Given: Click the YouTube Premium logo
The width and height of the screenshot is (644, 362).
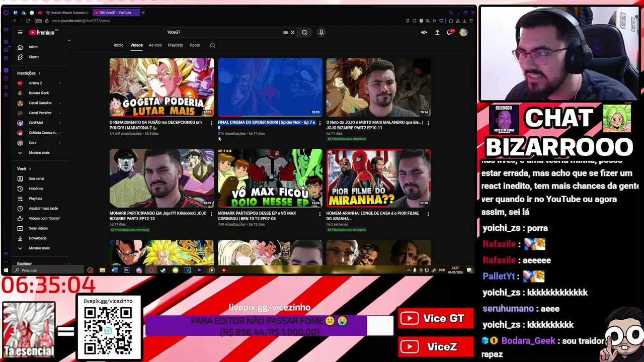Looking at the screenshot, I should click(x=42, y=32).
